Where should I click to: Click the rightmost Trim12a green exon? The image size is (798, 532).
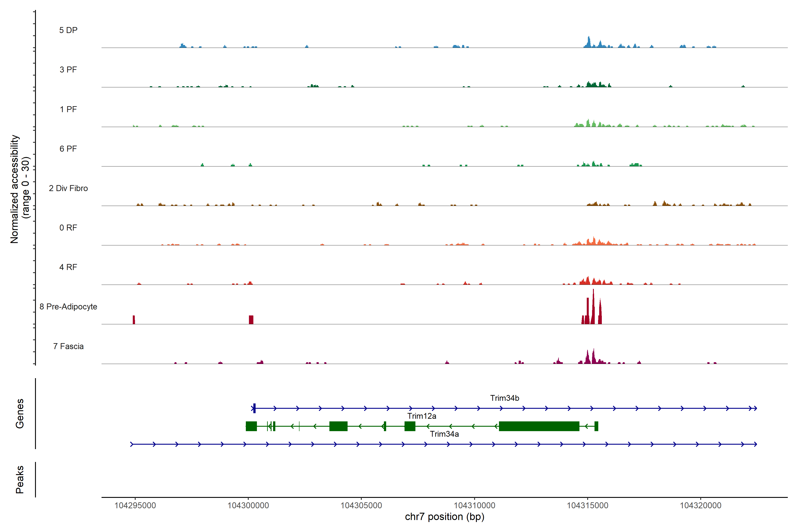(x=596, y=426)
